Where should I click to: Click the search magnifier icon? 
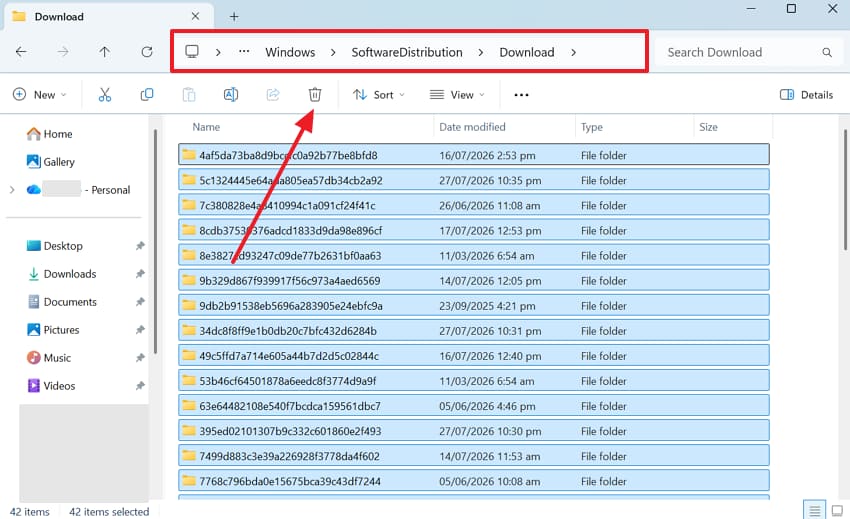(827, 52)
